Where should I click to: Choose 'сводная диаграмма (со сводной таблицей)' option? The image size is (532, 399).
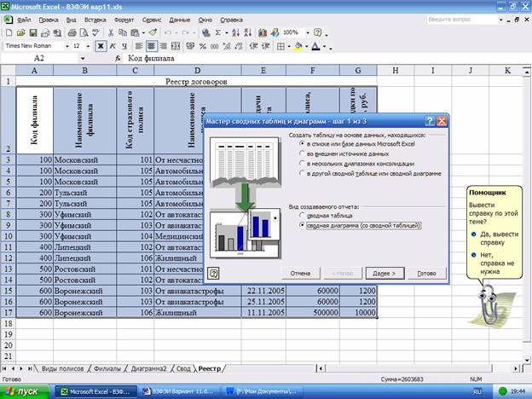coord(360,225)
